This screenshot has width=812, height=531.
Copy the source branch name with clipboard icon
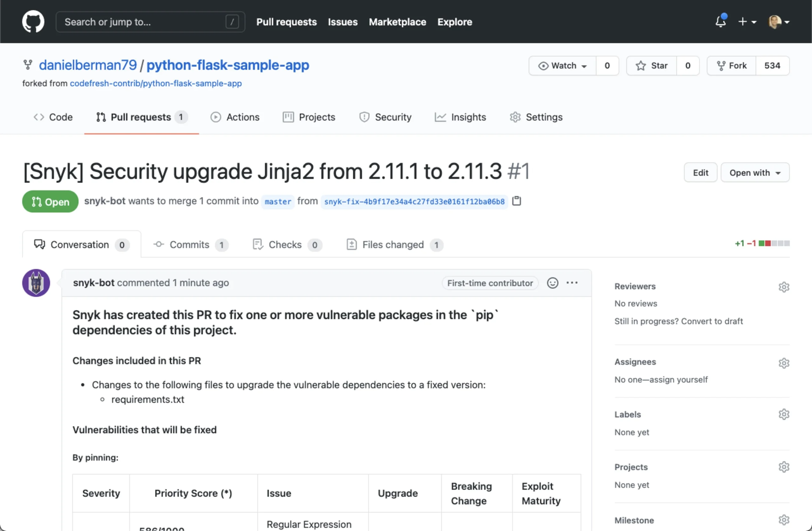coord(516,201)
